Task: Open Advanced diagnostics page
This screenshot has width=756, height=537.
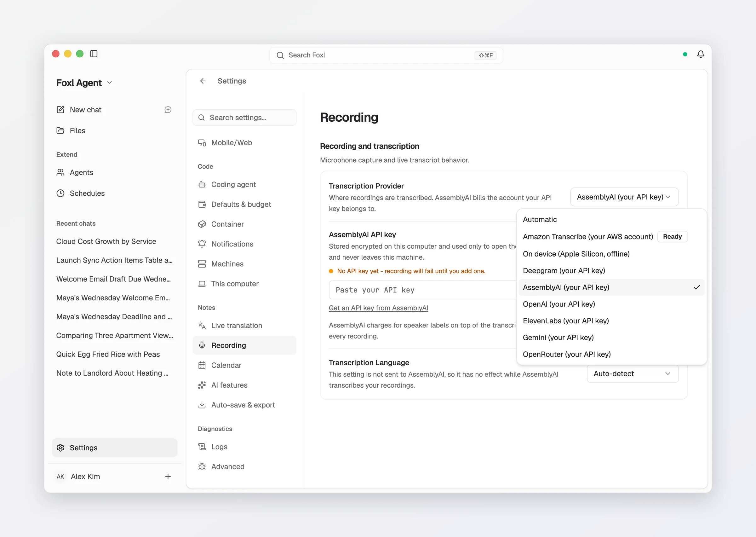Action: [244, 467]
